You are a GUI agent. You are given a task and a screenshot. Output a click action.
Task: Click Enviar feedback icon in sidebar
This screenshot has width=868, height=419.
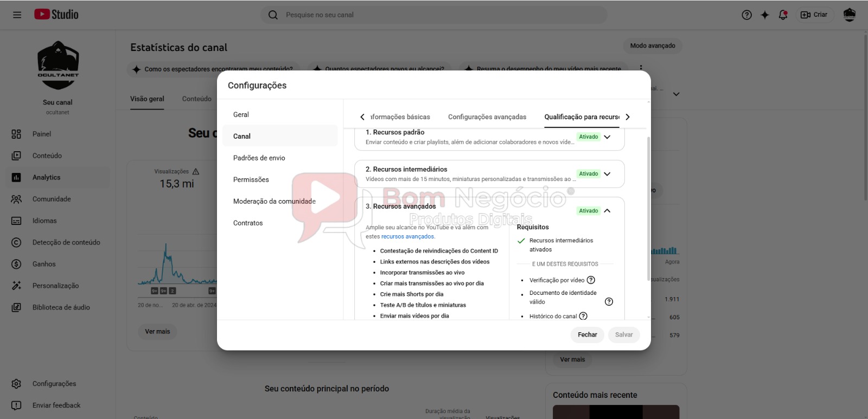coord(16,405)
